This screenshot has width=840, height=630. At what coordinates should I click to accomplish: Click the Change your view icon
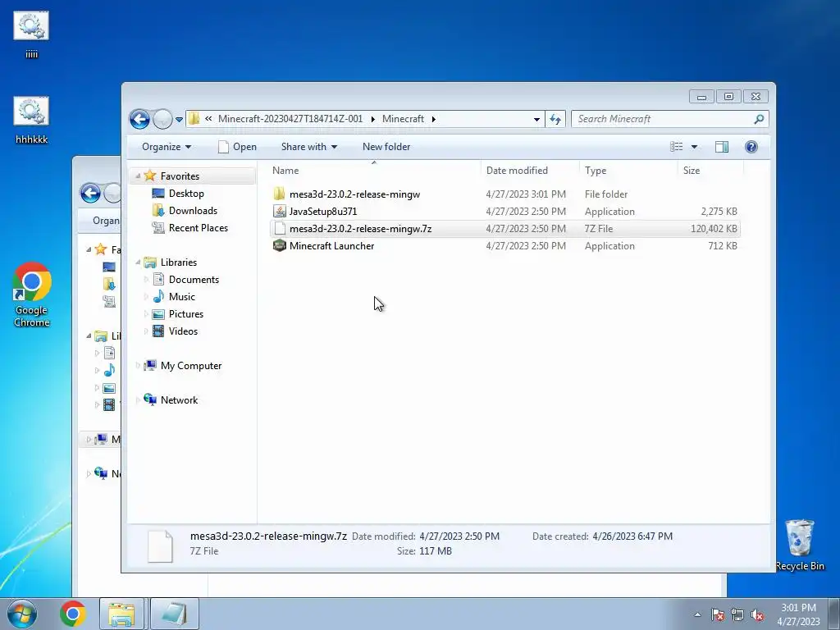pos(677,147)
